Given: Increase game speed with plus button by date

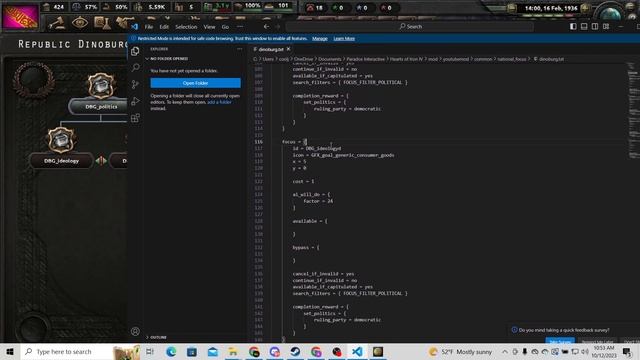Looking at the screenshot, I should tap(585, 8).
